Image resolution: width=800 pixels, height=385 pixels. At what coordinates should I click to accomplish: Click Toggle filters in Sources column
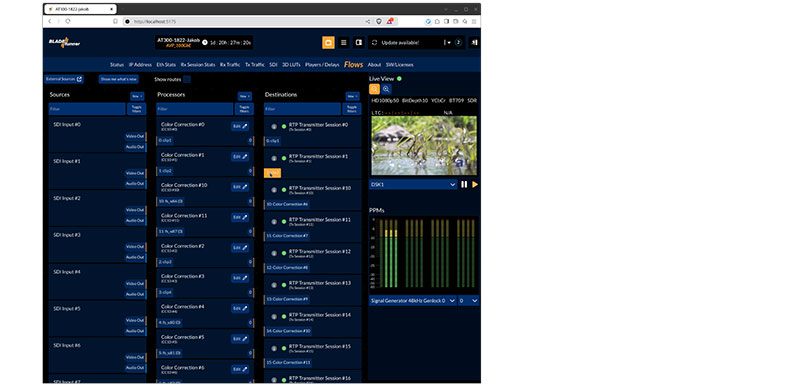137,109
